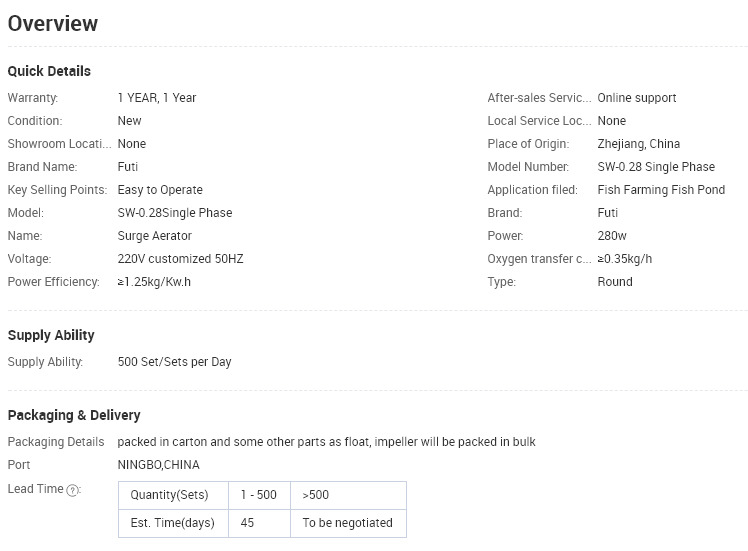This screenshot has height=551, width=748.
Task: Click the Quick Details section title
Action: point(49,71)
